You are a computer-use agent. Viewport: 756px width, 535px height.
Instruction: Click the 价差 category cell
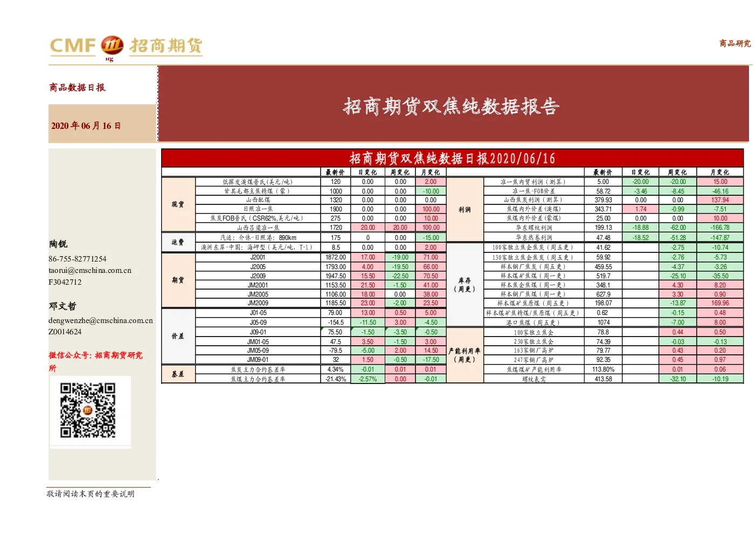point(178,336)
